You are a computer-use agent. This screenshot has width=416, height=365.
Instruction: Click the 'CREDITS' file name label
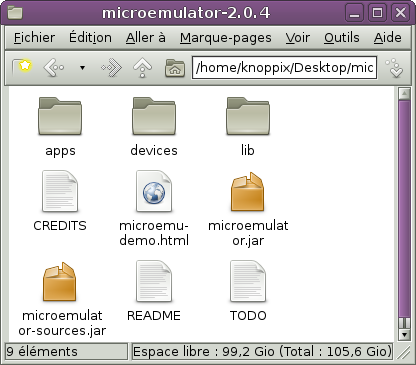point(60,226)
